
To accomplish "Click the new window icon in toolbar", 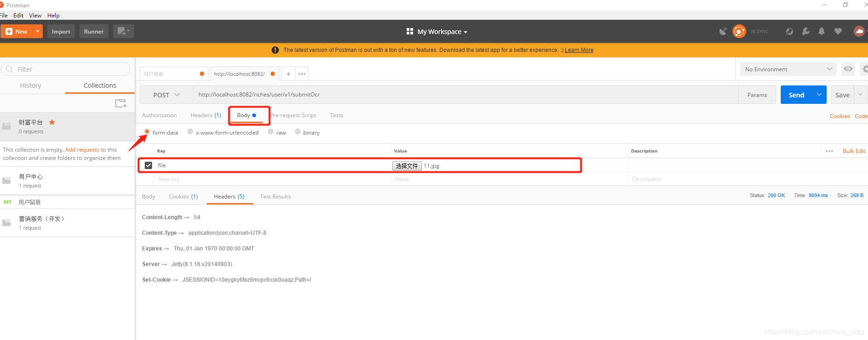I will click(x=123, y=31).
